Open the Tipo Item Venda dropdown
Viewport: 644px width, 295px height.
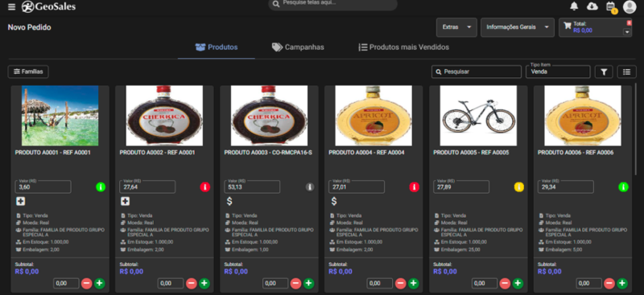click(x=558, y=72)
